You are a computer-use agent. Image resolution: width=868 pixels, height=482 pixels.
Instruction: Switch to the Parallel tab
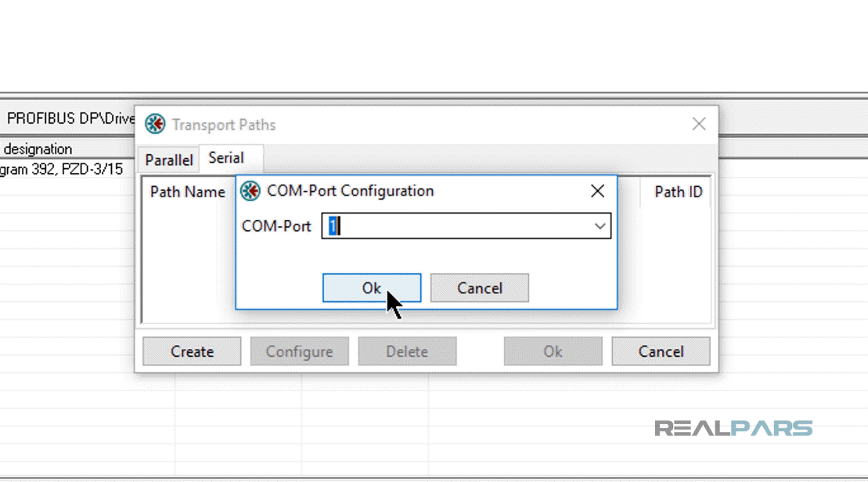coord(169,160)
